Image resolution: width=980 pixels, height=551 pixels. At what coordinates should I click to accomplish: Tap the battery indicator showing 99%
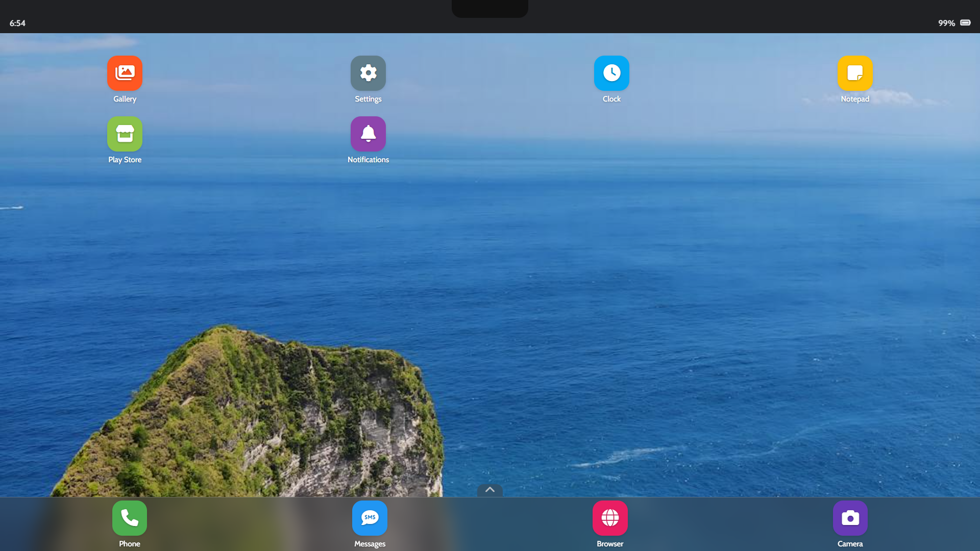tap(953, 23)
